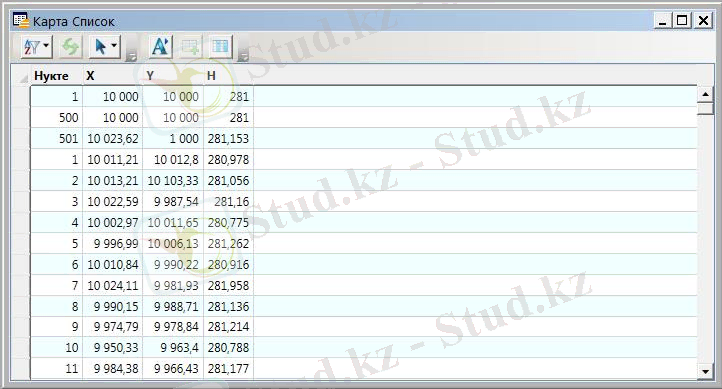The image size is (722, 389).
Task: Click the Y value 10 006,13
Action: tap(173, 244)
